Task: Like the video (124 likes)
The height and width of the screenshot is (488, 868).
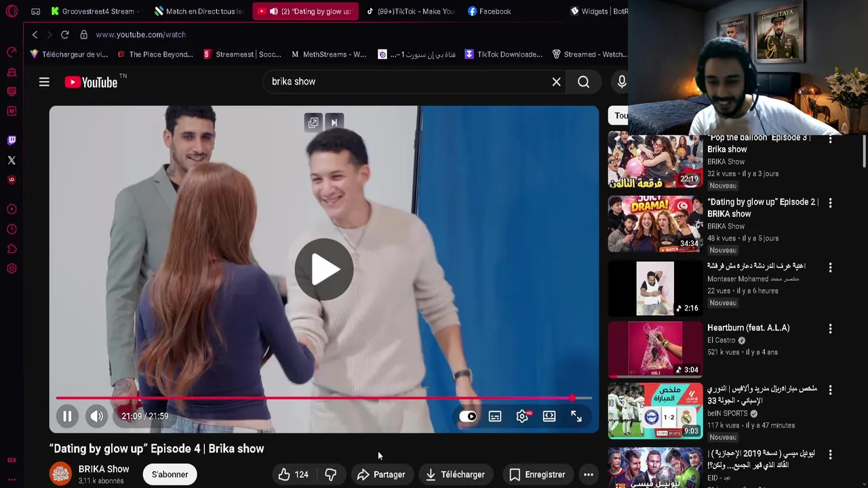Action: click(x=294, y=474)
